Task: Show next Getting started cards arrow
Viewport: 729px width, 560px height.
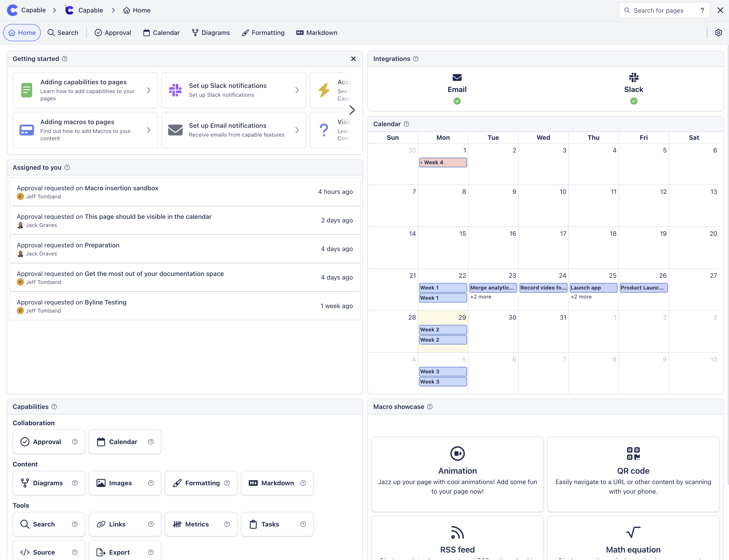Action: [x=352, y=110]
